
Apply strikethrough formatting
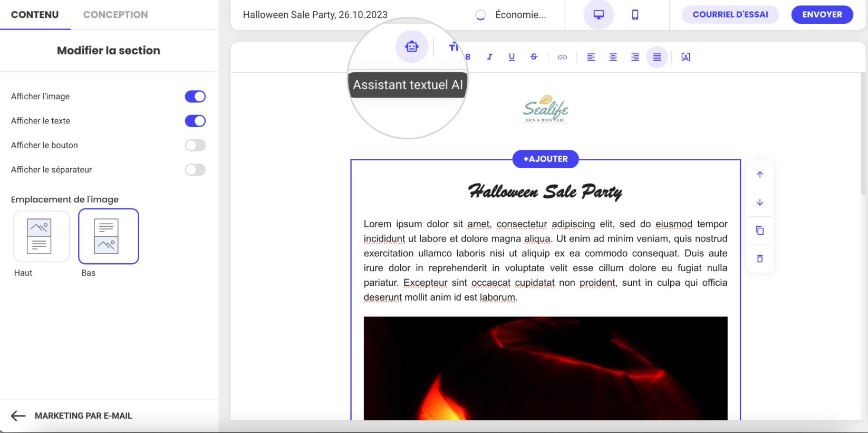coord(534,57)
